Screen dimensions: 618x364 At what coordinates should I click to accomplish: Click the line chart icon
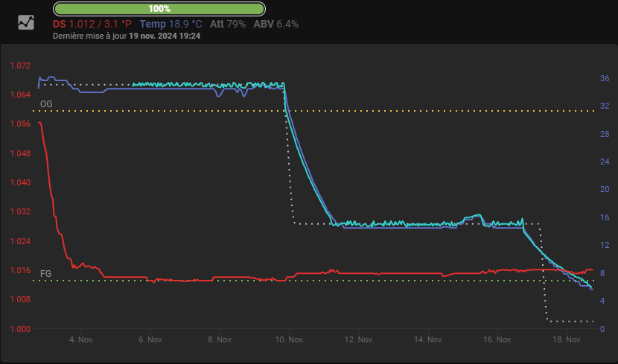(x=26, y=22)
